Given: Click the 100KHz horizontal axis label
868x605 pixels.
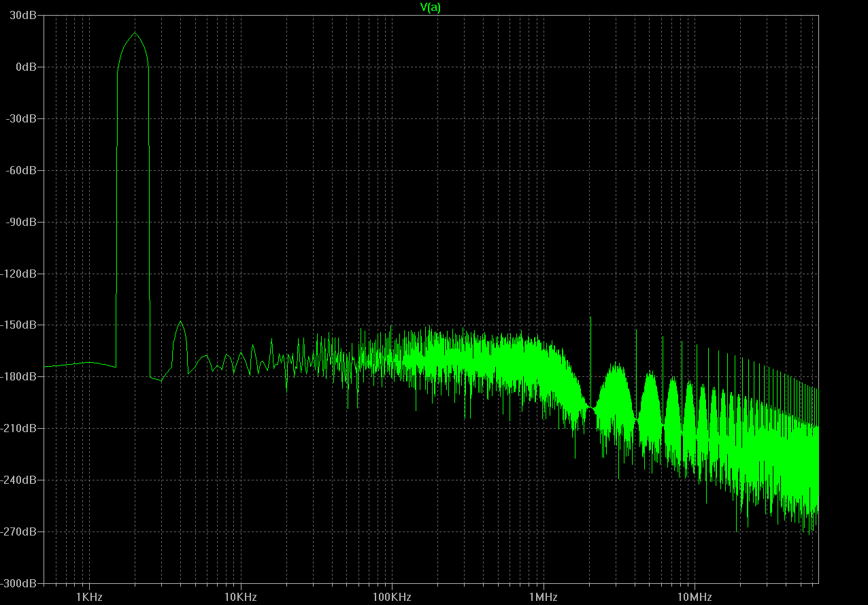Looking at the screenshot, I should point(392,597).
